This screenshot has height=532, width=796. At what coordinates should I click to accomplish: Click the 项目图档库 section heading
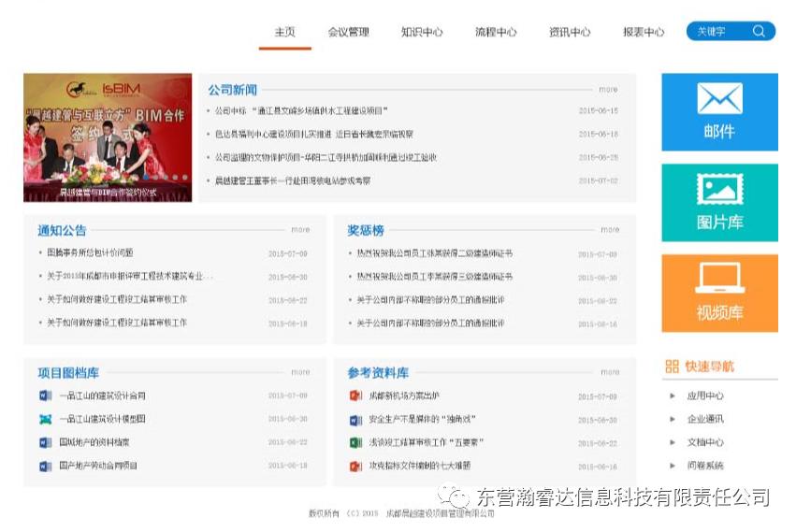(68, 373)
